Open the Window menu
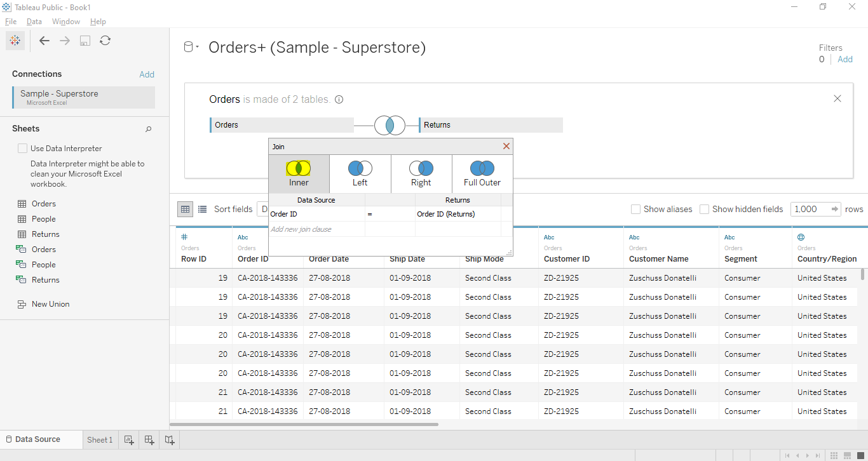This screenshot has height=461, width=868. [66, 22]
